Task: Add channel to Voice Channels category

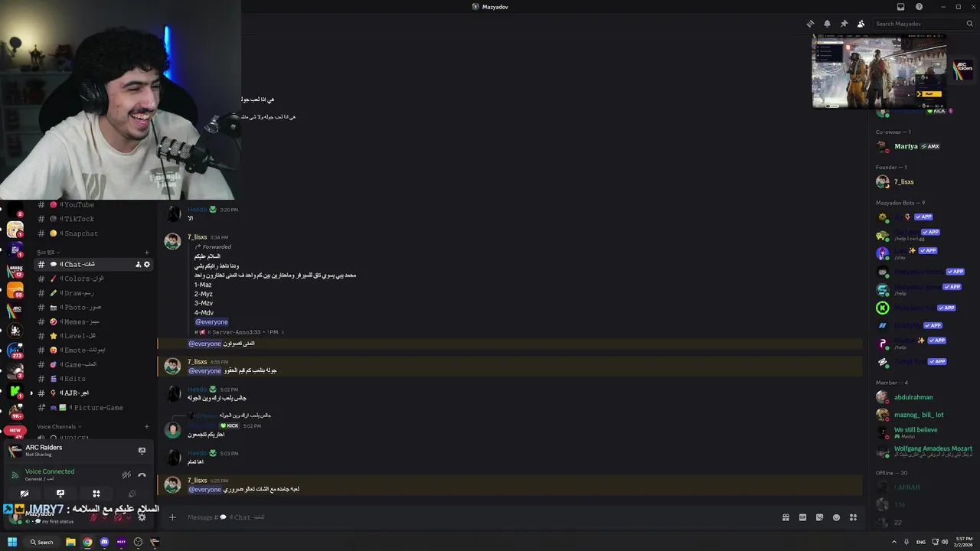Action: [147, 426]
